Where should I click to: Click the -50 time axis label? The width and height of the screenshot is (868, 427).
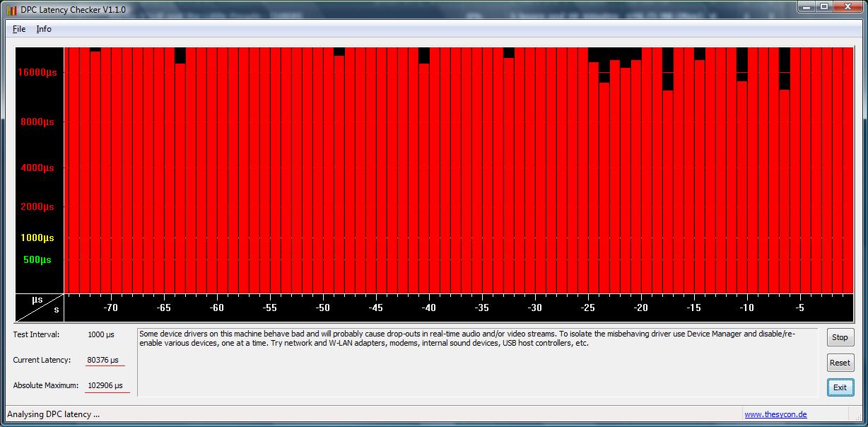point(323,308)
